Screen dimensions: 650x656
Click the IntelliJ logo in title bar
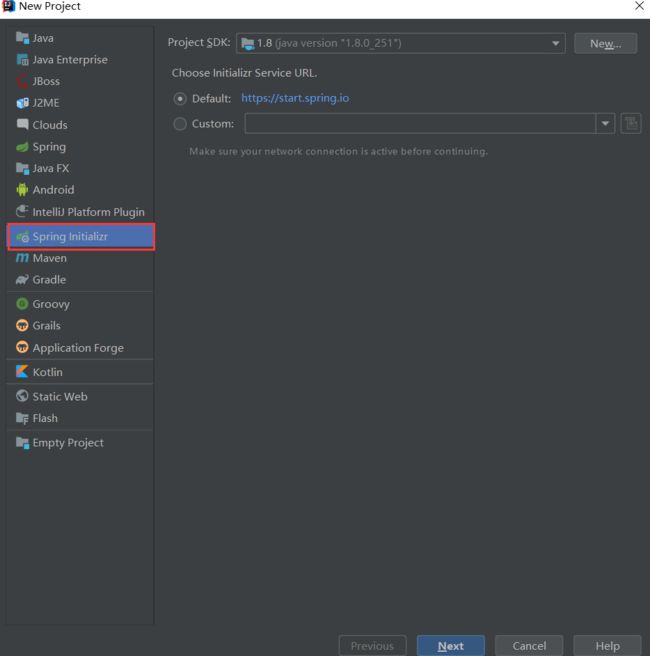(8, 6)
